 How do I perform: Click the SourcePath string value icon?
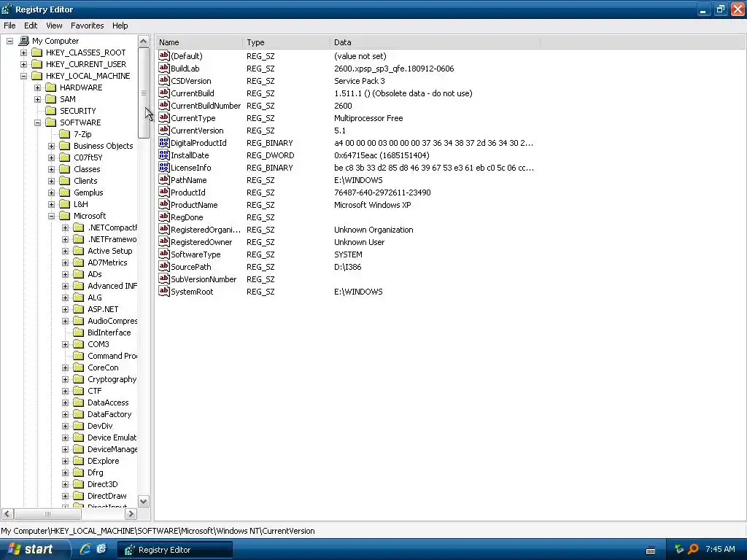[x=164, y=266]
